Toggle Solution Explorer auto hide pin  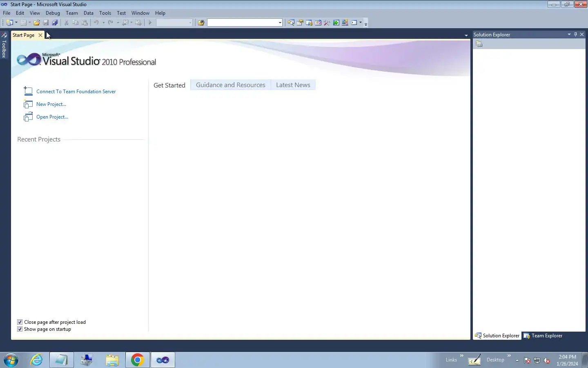[x=575, y=35]
